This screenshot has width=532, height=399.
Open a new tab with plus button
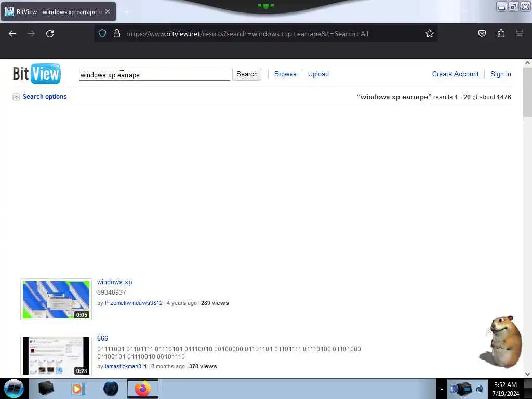[x=127, y=12]
